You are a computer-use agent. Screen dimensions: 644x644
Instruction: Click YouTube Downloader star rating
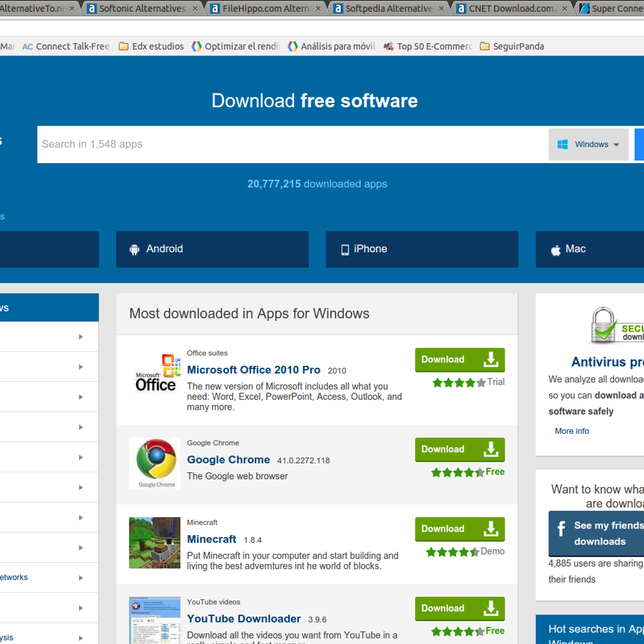tap(458, 632)
